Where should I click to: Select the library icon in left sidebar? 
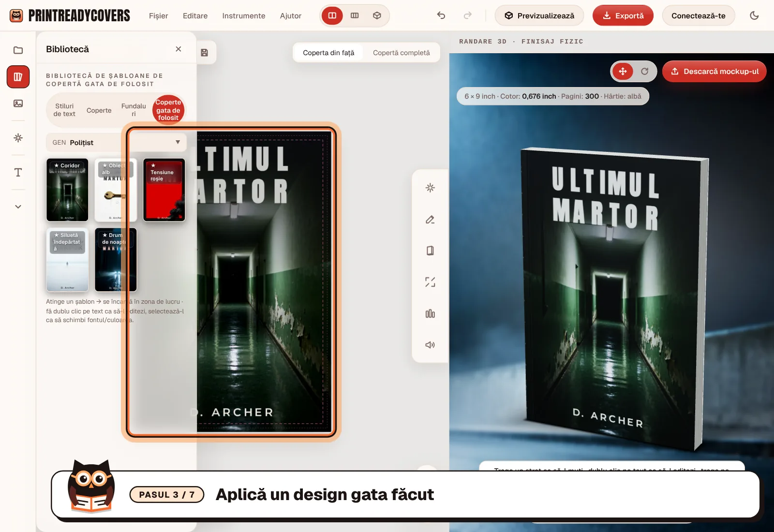point(18,77)
